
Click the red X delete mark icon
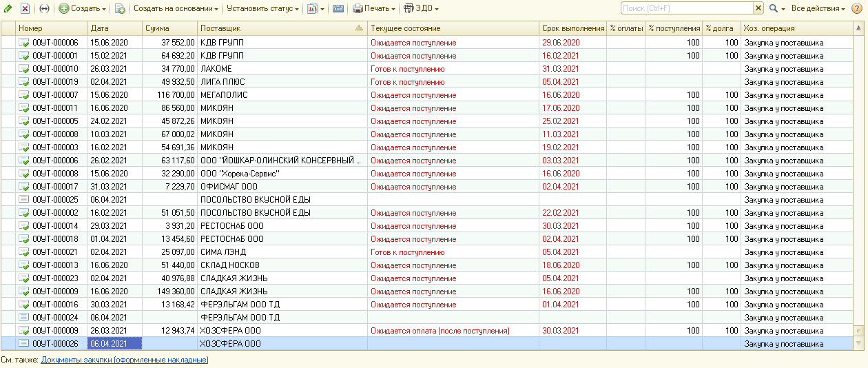point(25,8)
